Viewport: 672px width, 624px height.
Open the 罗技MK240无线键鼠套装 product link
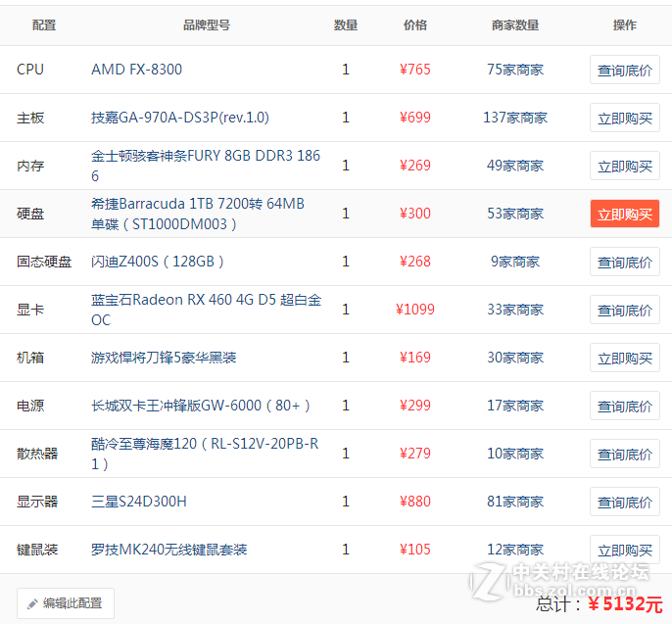[169, 550]
